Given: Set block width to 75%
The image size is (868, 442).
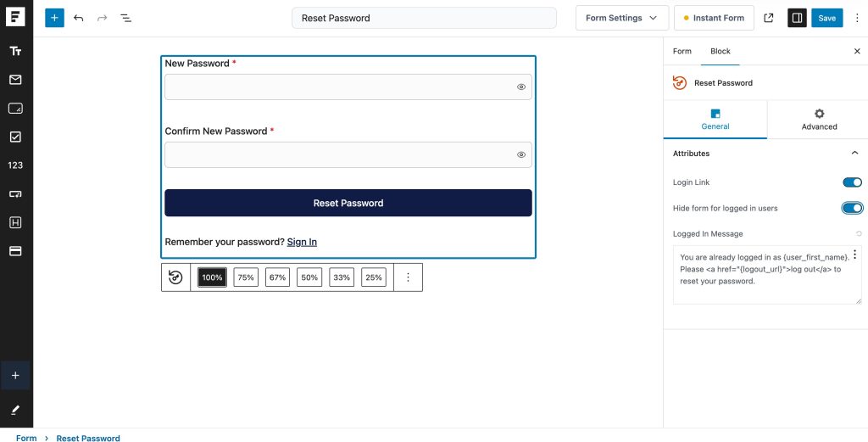Looking at the screenshot, I should coord(246,277).
